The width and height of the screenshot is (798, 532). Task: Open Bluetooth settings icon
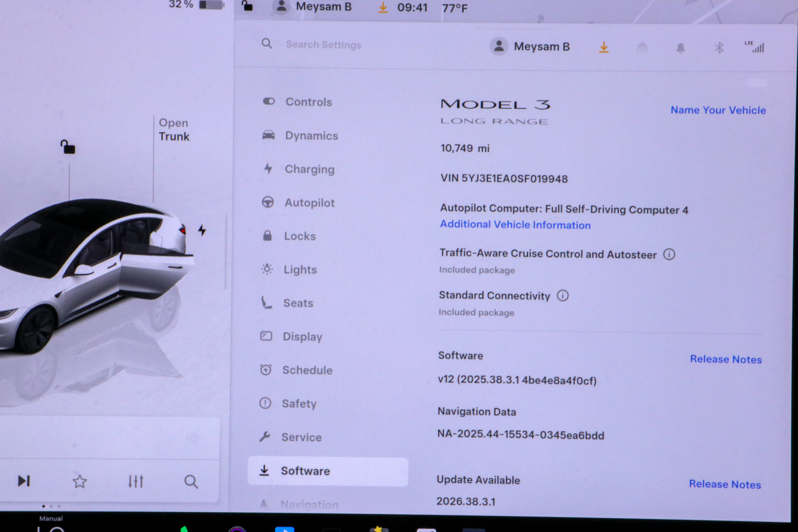(x=719, y=47)
